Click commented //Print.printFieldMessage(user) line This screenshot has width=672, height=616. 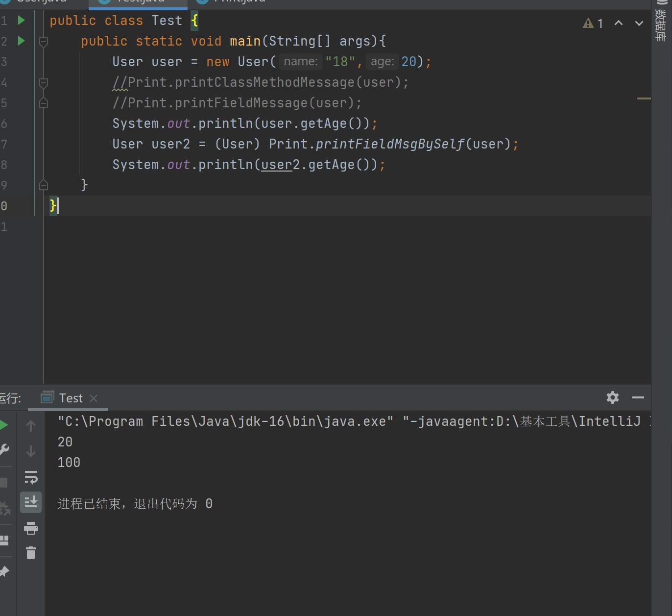[x=237, y=103]
